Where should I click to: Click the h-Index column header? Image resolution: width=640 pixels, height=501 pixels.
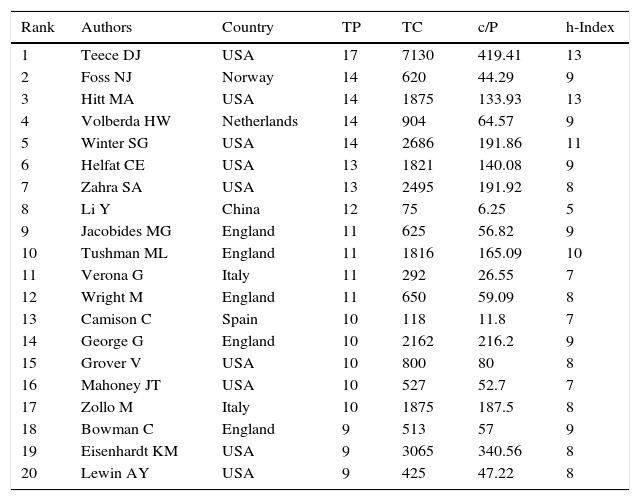click(x=590, y=27)
